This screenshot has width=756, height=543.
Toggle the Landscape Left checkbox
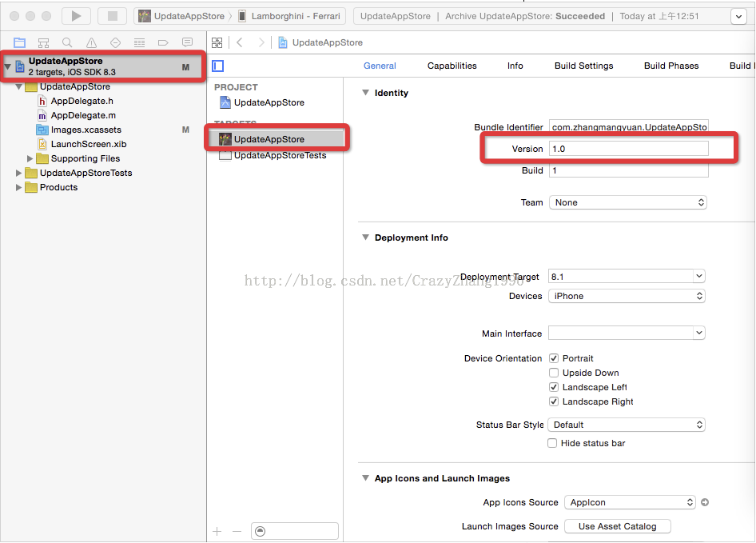[554, 387]
